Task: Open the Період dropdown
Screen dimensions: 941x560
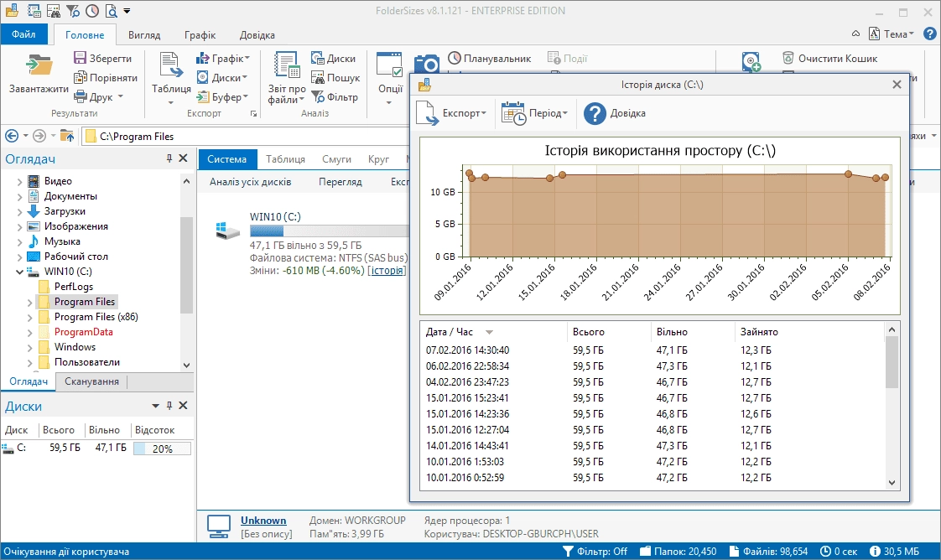Action: coord(534,112)
